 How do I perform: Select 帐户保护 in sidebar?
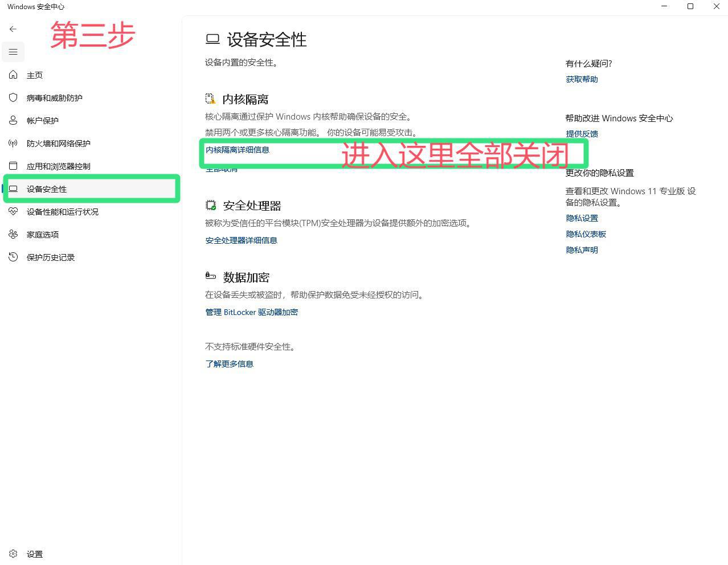(43, 121)
